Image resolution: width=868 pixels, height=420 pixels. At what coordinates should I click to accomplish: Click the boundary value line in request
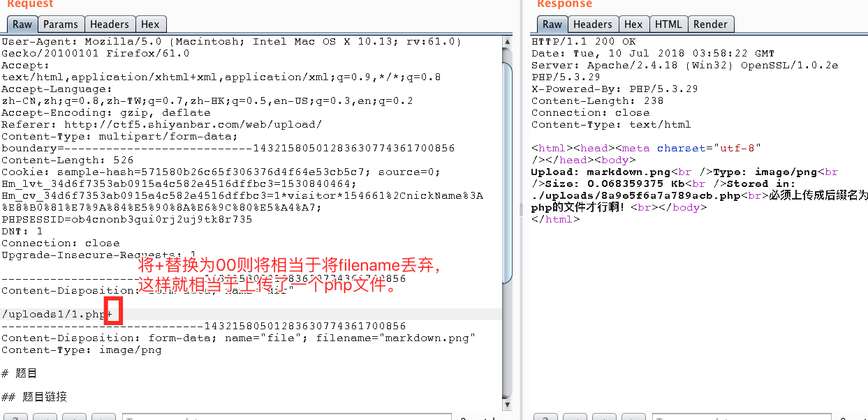228,149
